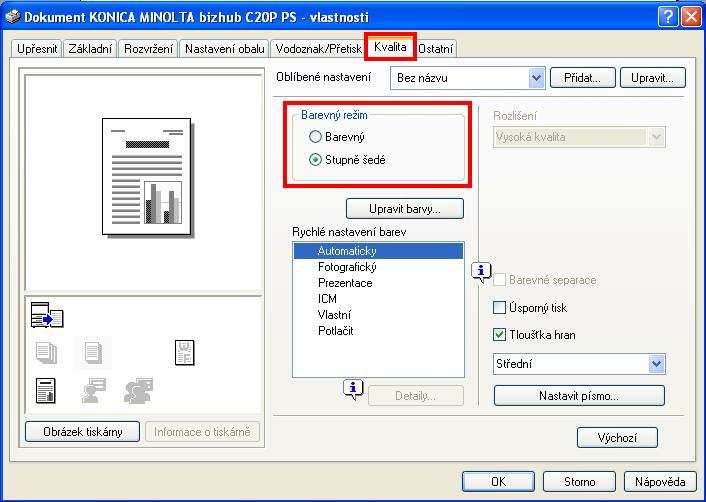Switch to the Základní tab

(90, 49)
